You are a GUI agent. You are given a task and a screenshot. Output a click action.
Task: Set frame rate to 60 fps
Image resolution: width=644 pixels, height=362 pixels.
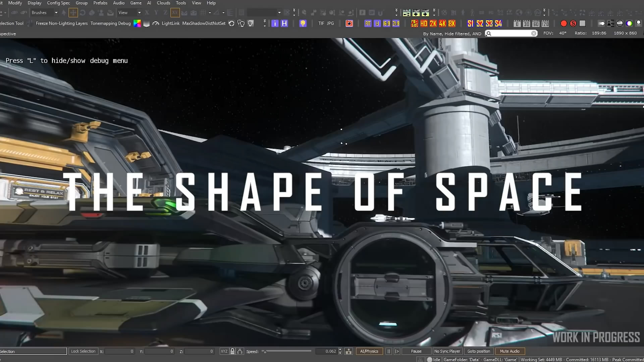click(x=536, y=23)
